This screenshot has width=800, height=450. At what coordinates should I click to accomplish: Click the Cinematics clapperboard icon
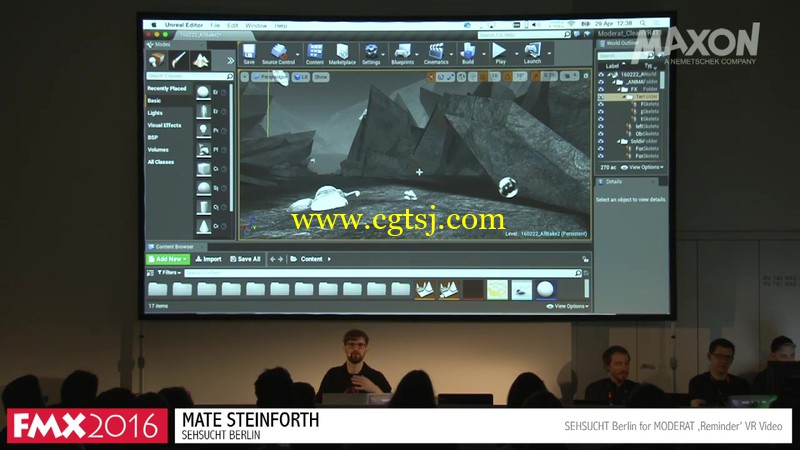436,53
